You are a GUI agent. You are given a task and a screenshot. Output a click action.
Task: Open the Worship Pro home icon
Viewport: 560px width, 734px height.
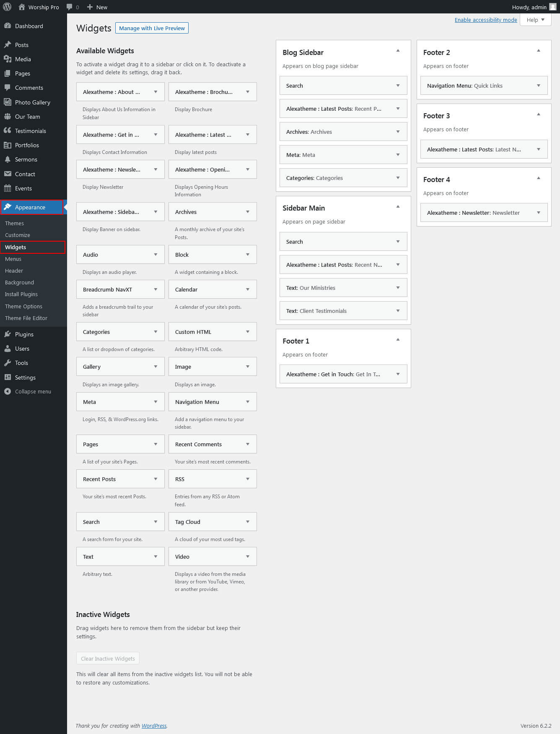(x=22, y=7)
